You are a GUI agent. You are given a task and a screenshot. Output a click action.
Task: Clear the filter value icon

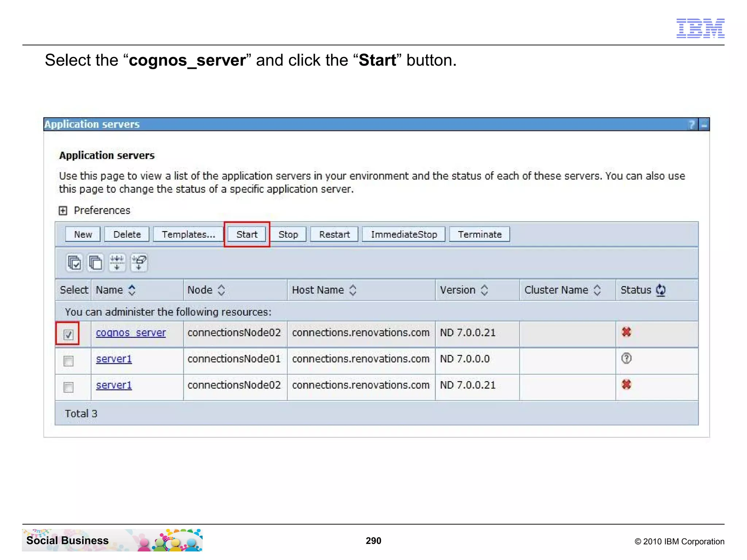[139, 262]
